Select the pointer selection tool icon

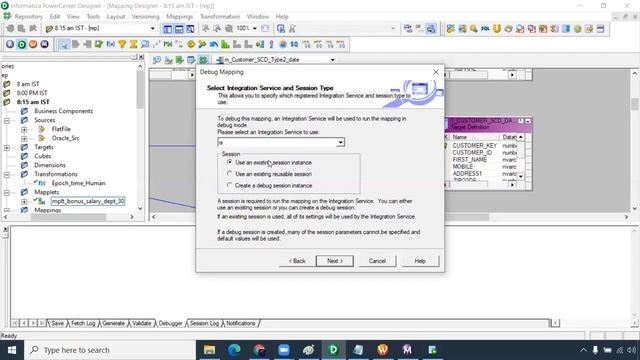pyautogui.click(x=64, y=44)
